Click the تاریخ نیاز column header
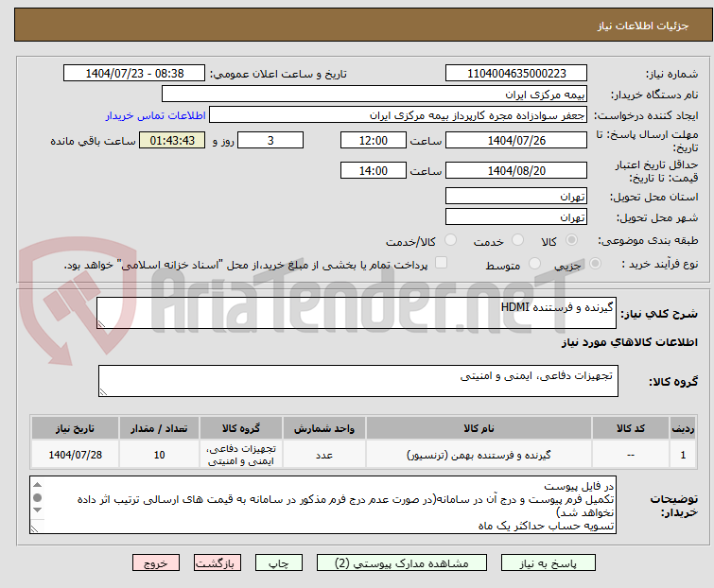This screenshot has height=588, width=714. click(x=75, y=428)
